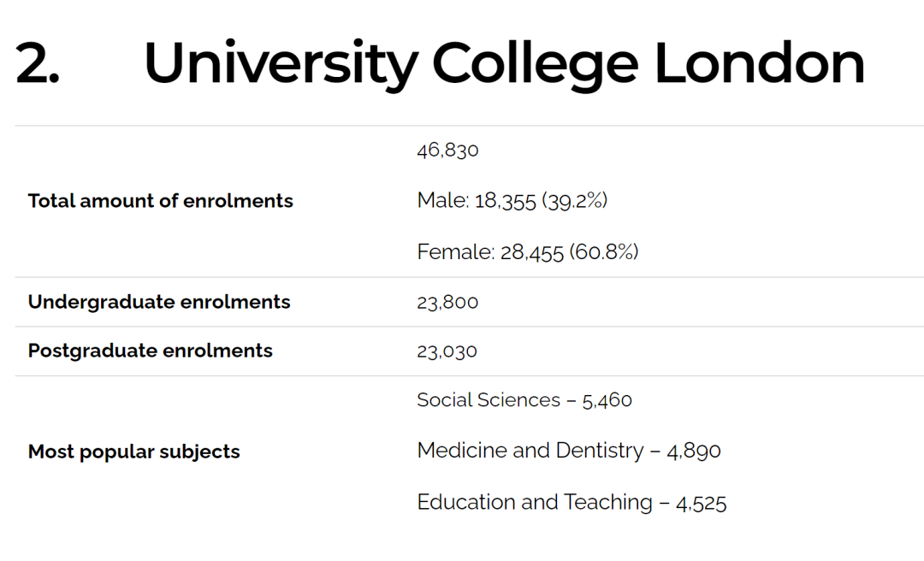Click Social Sciences – 5,460 entry
Image resolution: width=924 pixels, height=561 pixels.
(x=524, y=400)
